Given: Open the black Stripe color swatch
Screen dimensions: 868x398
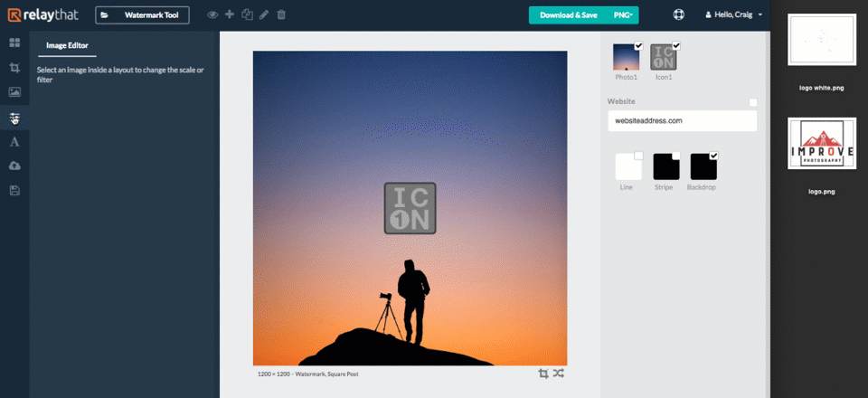Looking at the screenshot, I should click(x=666, y=166).
